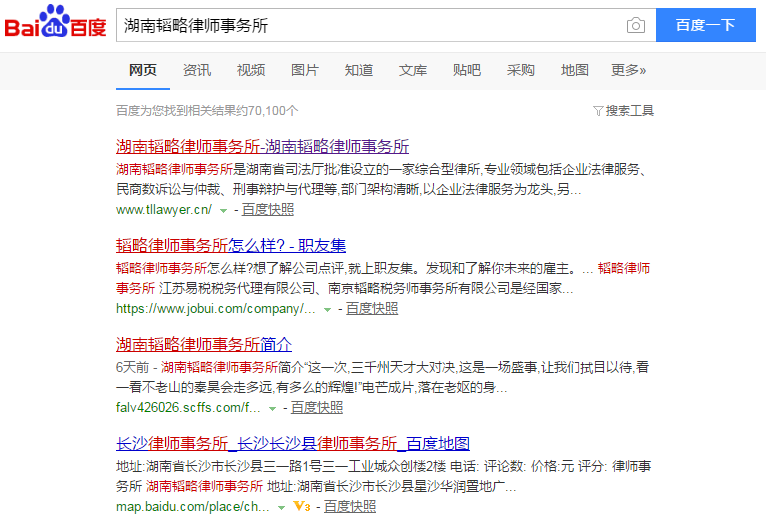Click the snippet starting 湖南韬略律师事务所是湖南省司法厅

click(383, 179)
